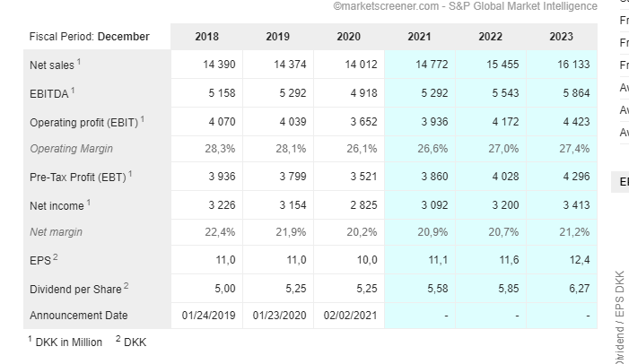Viewport: 629px width, 364px height.
Task: Select the 2018 column header
Action: click(x=206, y=37)
